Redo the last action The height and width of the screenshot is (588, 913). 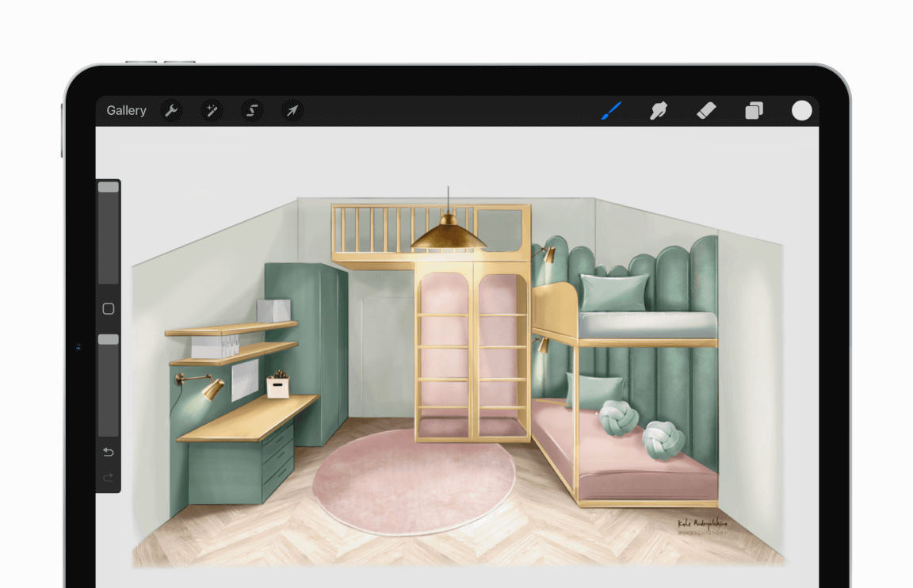tap(109, 477)
